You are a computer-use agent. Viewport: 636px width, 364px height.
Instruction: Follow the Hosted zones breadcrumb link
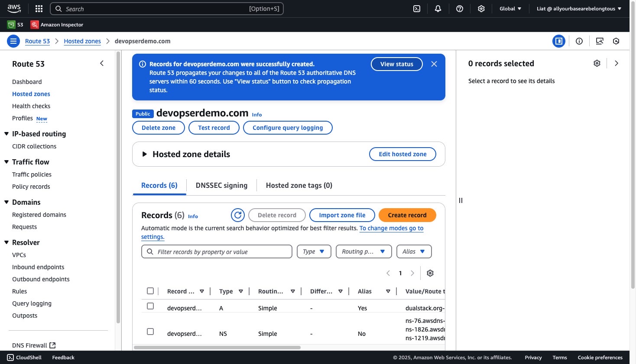pos(82,41)
